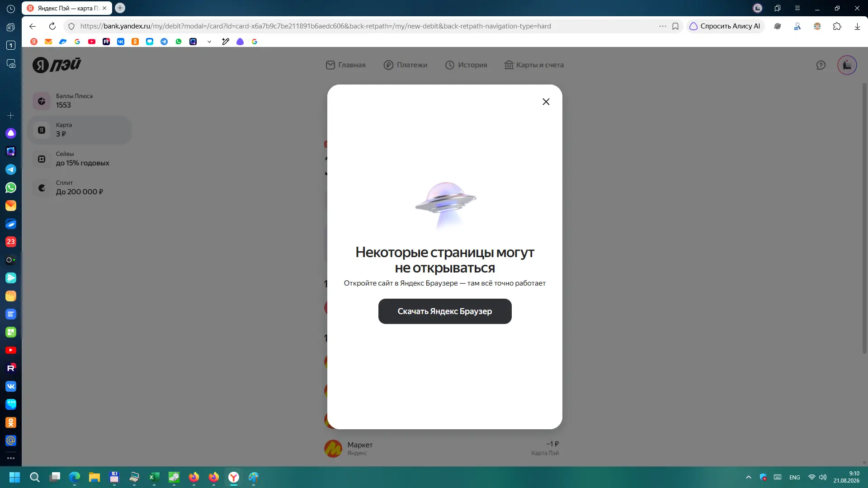Select Карта 3 ₽ account
This screenshot has height=488, width=868.
(x=80, y=130)
